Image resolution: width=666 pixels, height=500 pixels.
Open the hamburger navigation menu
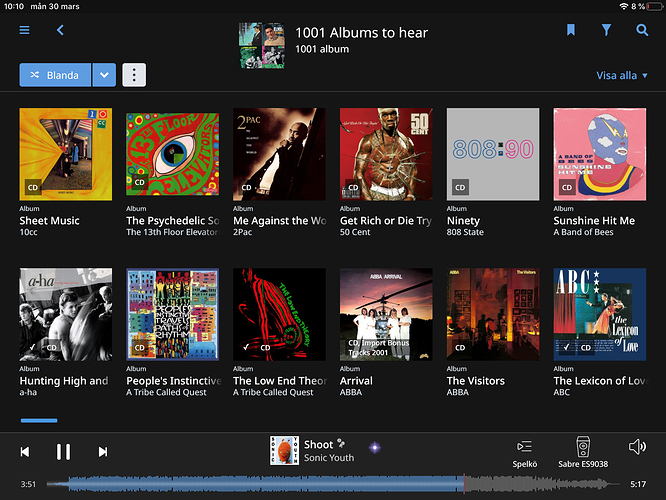click(24, 30)
